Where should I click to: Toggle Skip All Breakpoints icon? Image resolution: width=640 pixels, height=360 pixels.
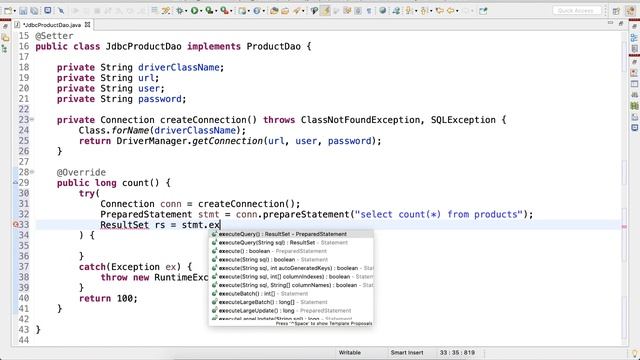[61, 11]
